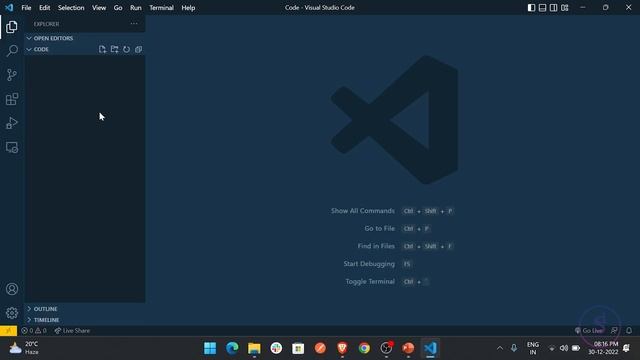This screenshot has width=640, height=360.
Task: Open the Windows Start menu
Action: [210, 348]
